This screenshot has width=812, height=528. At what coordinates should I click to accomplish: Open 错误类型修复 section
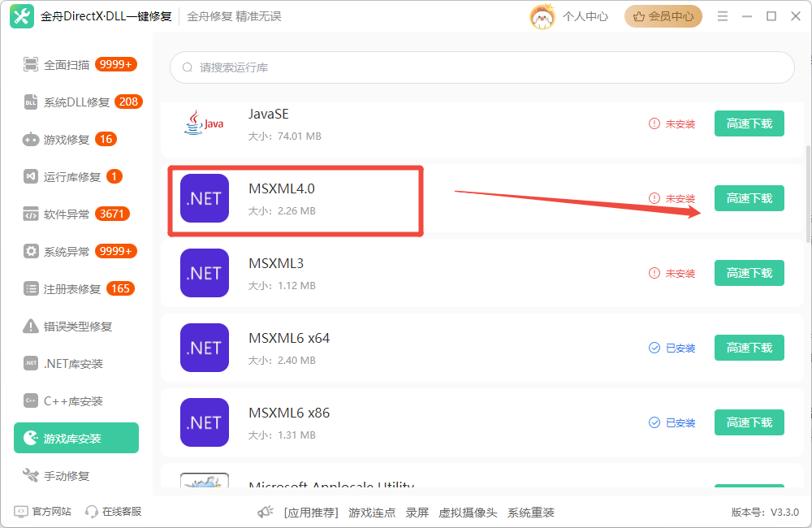76,326
